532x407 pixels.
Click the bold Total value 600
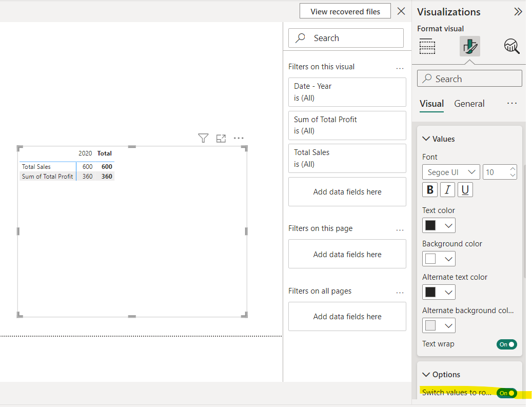point(107,167)
